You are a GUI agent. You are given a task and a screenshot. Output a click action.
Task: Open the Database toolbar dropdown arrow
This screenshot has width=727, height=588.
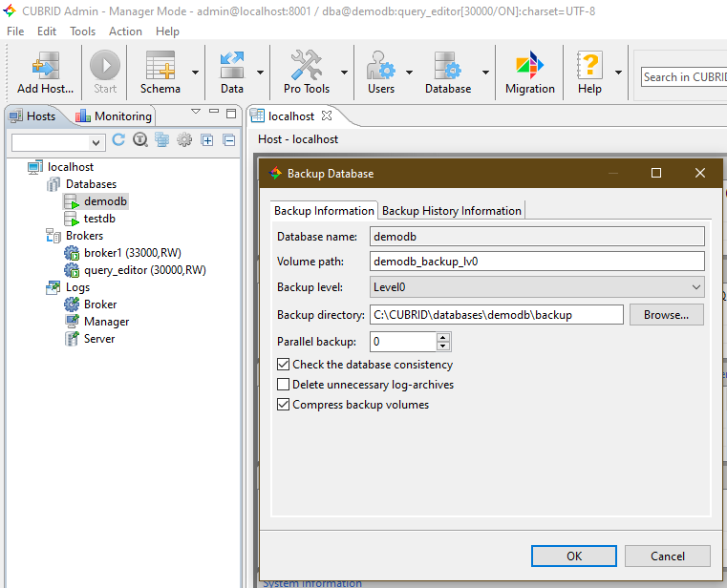(485, 73)
